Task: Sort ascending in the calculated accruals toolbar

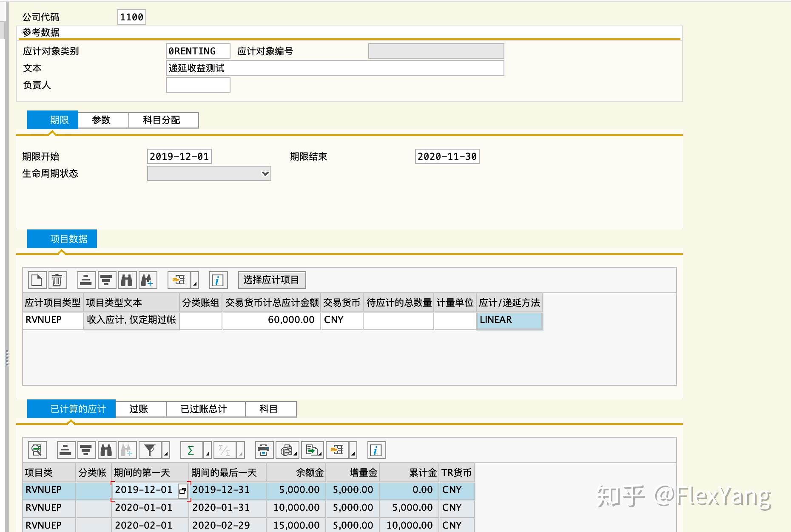Action: tap(65, 450)
